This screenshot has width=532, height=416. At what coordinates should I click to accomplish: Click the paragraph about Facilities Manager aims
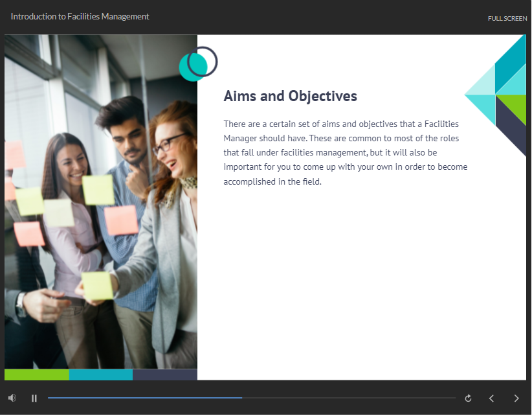pyautogui.click(x=344, y=152)
